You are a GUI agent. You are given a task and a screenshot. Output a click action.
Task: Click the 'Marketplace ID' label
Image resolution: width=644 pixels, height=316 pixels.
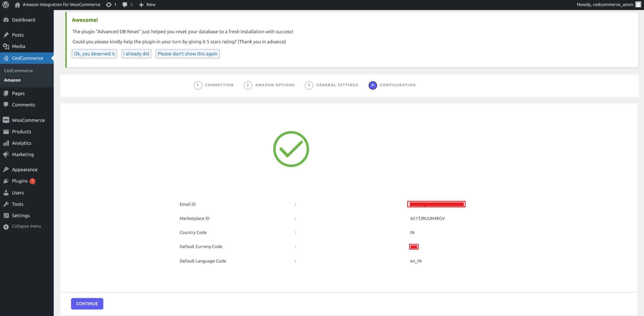point(194,218)
